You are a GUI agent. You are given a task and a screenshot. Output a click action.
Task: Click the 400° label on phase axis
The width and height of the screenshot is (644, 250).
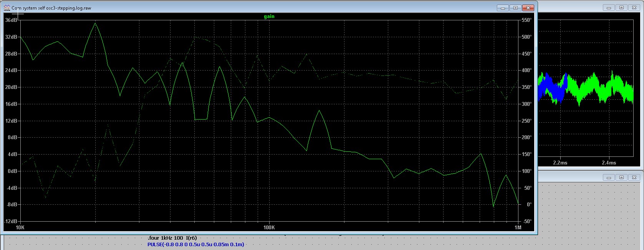point(526,70)
